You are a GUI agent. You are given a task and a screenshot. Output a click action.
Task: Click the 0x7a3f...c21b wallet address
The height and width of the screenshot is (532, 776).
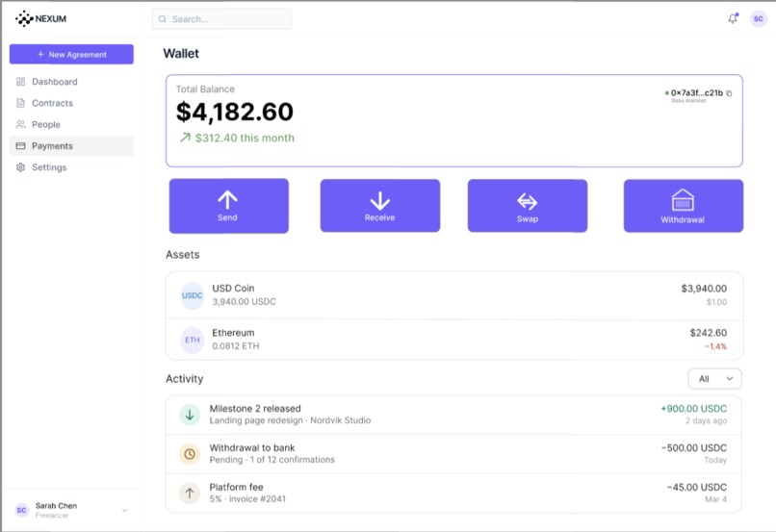pos(696,93)
